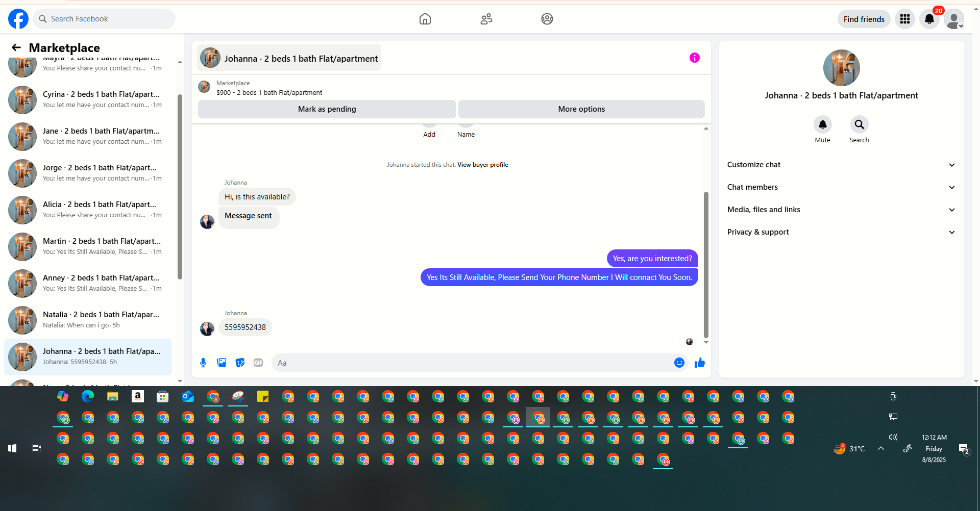Open the taskbar clock showing 12:12 AM

(934, 448)
